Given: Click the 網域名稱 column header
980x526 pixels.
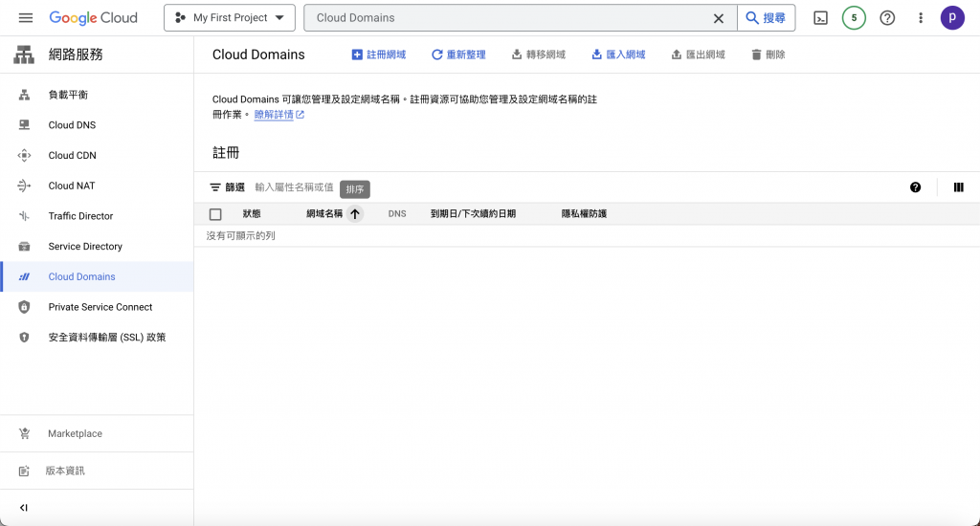Looking at the screenshot, I should pos(324,213).
